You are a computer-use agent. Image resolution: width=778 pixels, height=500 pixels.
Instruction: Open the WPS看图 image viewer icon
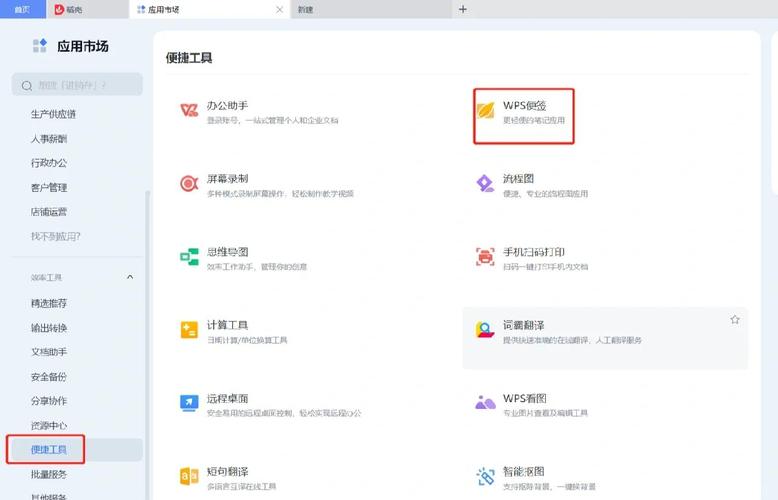(x=485, y=403)
